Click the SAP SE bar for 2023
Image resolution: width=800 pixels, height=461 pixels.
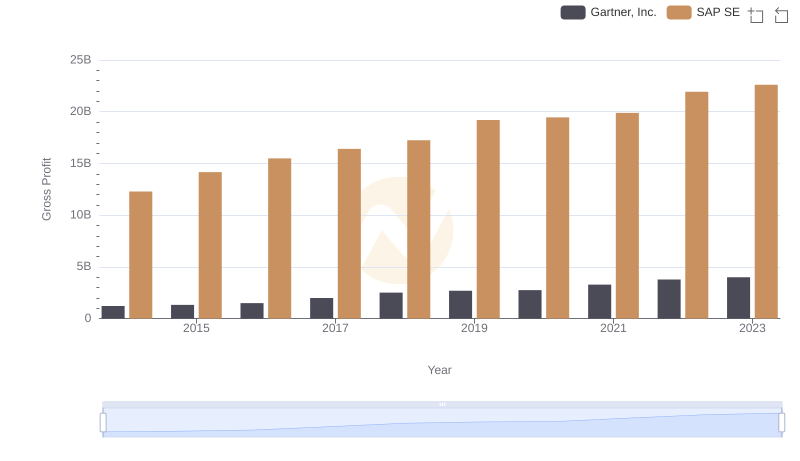coord(766,201)
